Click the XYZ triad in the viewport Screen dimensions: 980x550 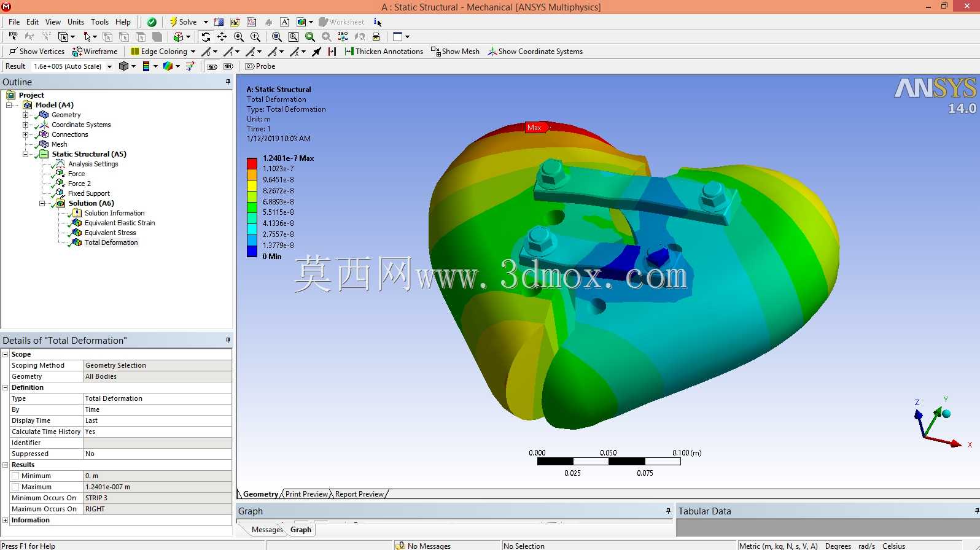click(x=943, y=422)
